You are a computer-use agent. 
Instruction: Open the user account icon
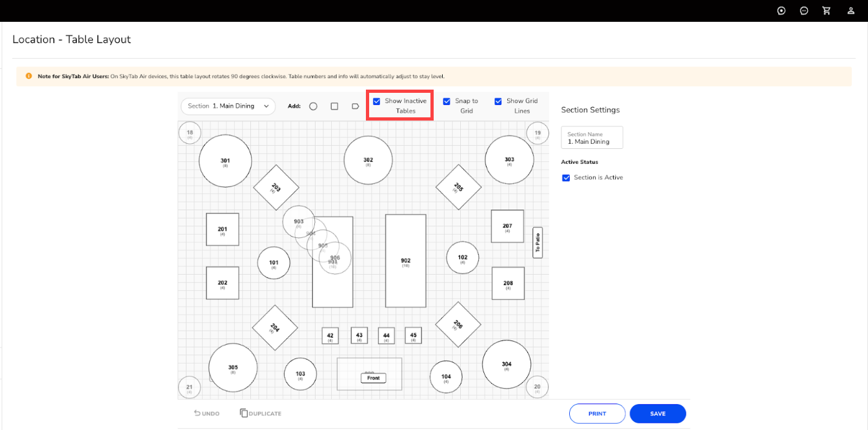[851, 11]
